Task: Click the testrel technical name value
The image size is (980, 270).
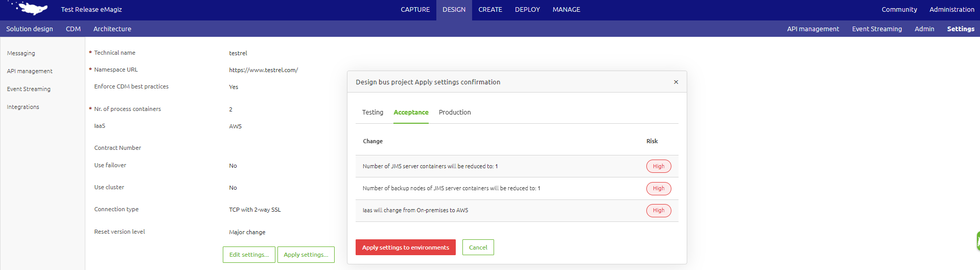Action: pyautogui.click(x=238, y=53)
